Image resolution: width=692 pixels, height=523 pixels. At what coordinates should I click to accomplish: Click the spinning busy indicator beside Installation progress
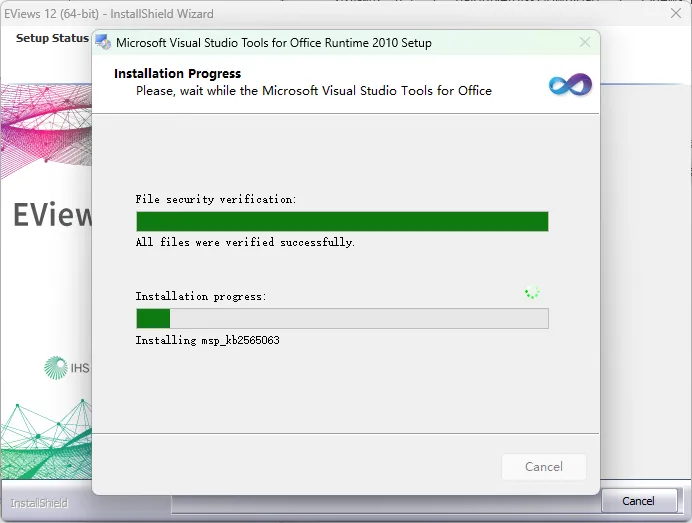pos(532,292)
